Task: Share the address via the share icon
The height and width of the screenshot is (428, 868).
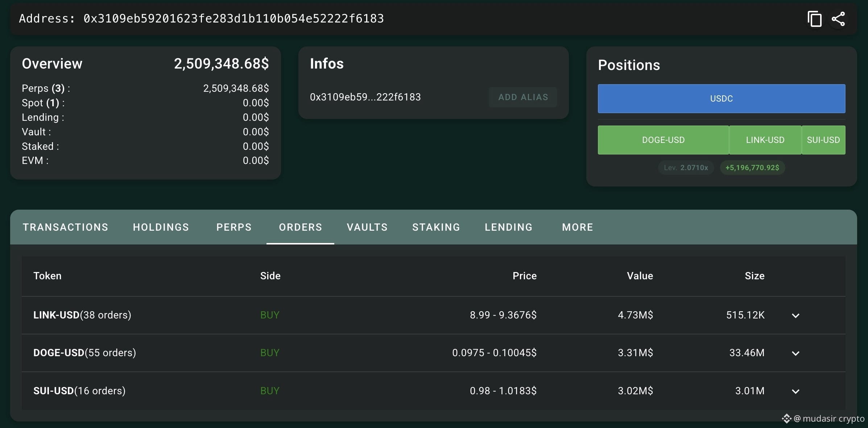Action: [x=838, y=19]
